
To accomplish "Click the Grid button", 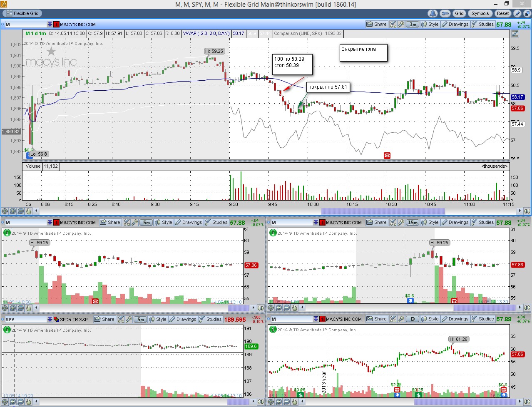I will (459, 13).
